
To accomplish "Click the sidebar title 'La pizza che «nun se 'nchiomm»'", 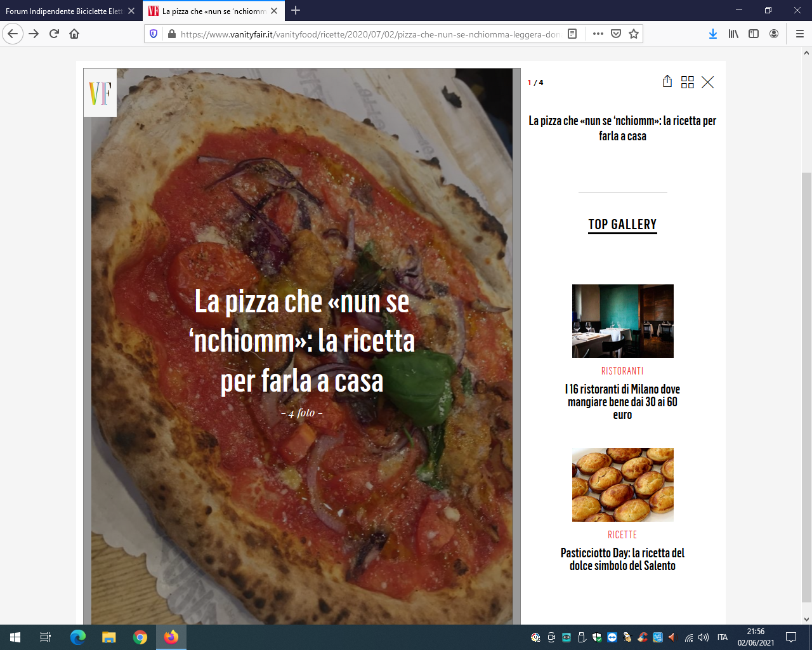I will point(622,128).
